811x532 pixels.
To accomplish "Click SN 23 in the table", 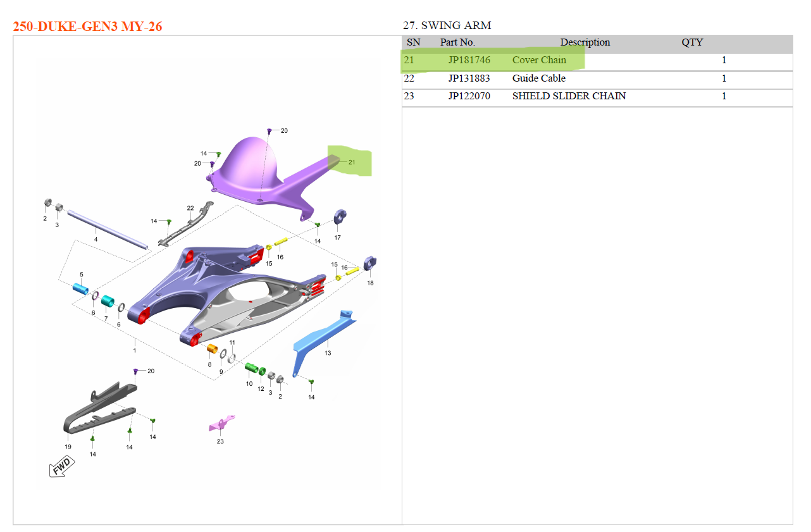I will [409, 96].
